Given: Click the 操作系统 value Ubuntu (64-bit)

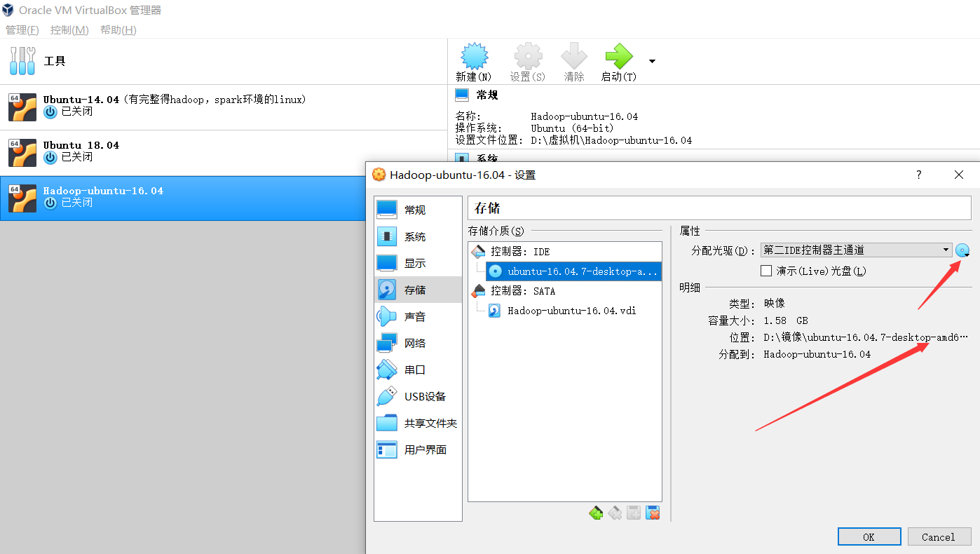Looking at the screenshot, I should pos(572,128).
